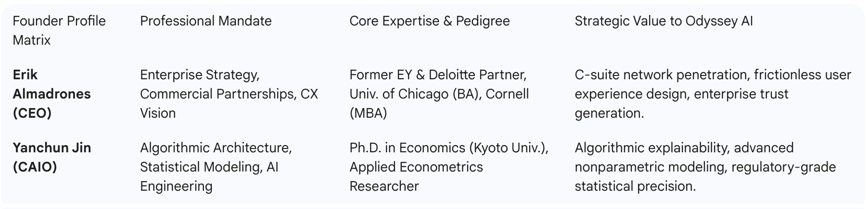
Task: Select the 'C-suite network penetration' value cell
Action: pyautogui.click(x=713, y=94)
